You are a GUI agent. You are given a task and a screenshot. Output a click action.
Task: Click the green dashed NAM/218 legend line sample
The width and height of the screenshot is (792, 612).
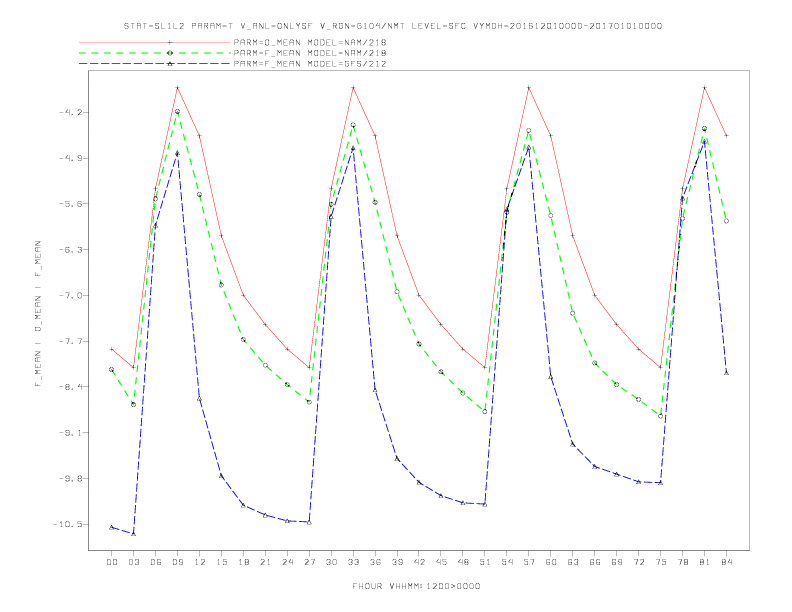click(155, 53)
